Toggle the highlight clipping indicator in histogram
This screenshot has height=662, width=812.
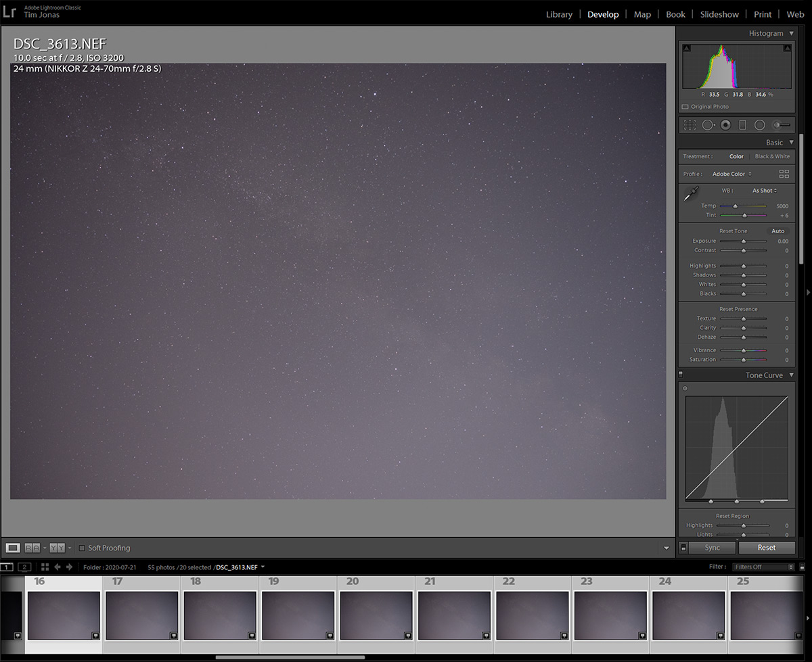(x=786, y=47)
